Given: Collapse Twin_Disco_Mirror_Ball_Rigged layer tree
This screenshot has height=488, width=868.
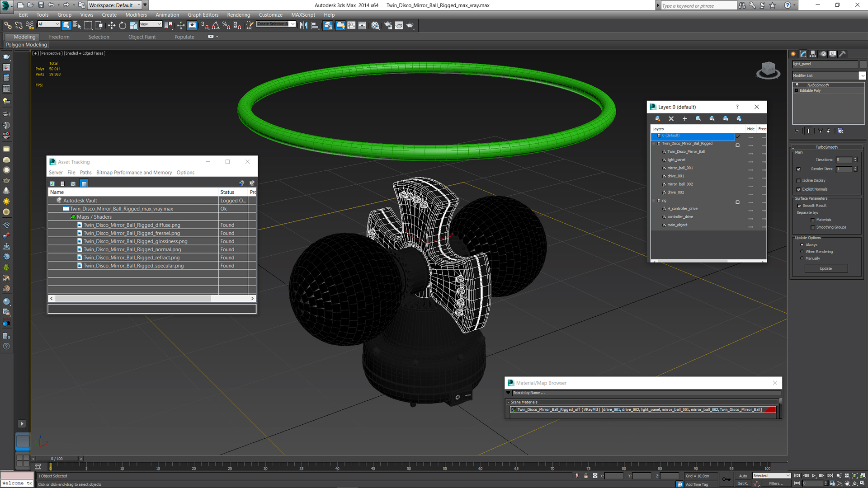Looking at the screenshot, I should click(x=654, y=144).
